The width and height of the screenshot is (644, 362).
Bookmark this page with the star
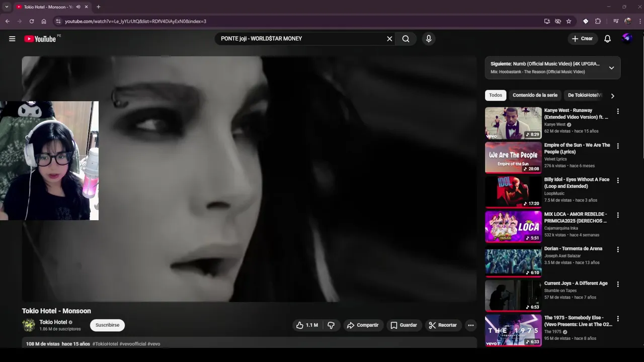pos(569,21)
